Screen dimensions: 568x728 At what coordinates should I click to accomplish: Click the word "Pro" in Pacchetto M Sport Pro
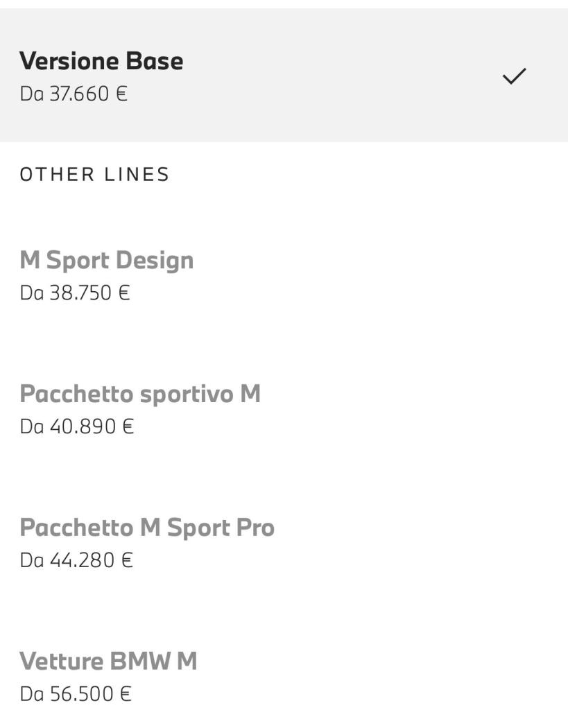(x=255, y=528)
